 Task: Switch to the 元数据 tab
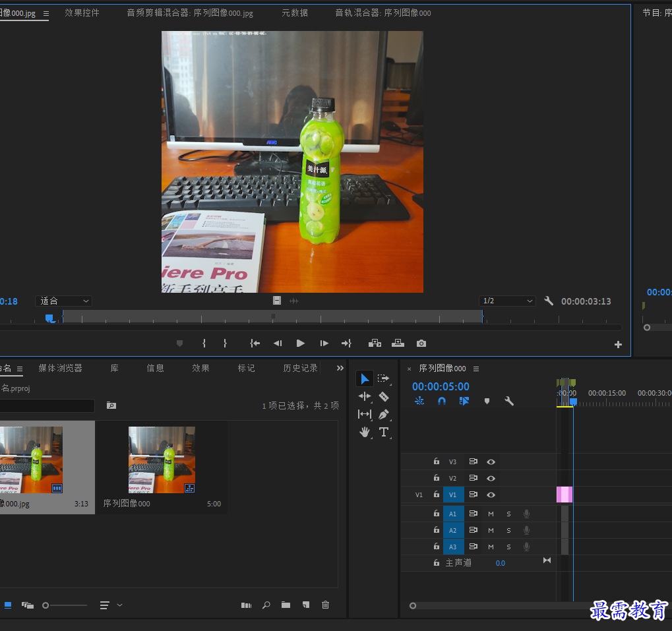coord(295,13)
